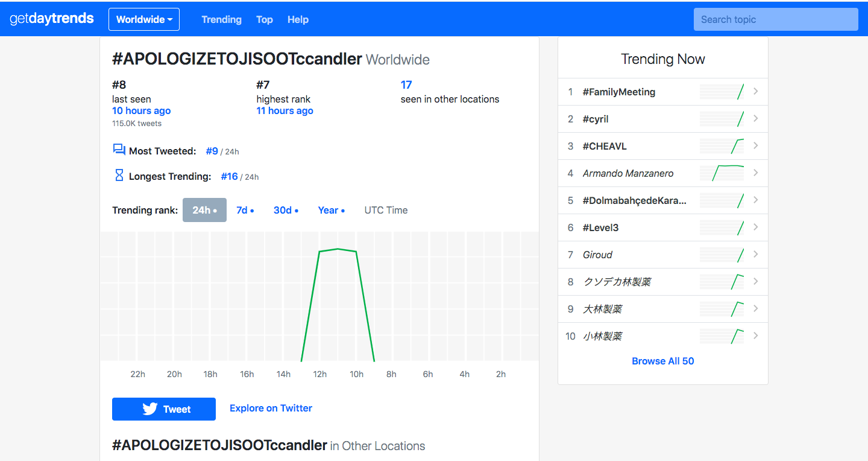Viewport: 868px width, 461px height.
Task: Click the 12h label on chart axis
Action: click(x=320, y=374)
